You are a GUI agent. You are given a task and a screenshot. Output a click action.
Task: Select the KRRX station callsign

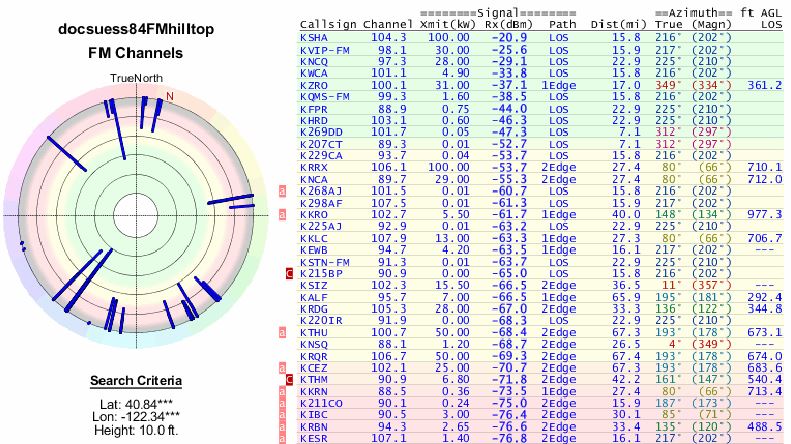point(313,166)
